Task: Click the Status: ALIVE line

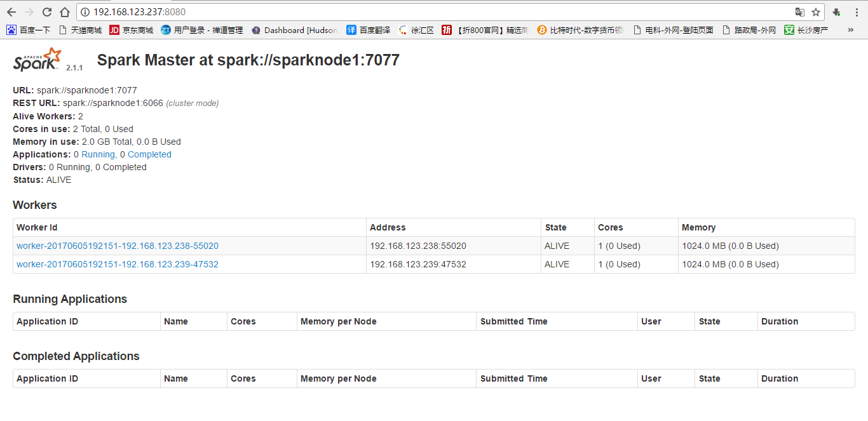Action: coord(42,180)
